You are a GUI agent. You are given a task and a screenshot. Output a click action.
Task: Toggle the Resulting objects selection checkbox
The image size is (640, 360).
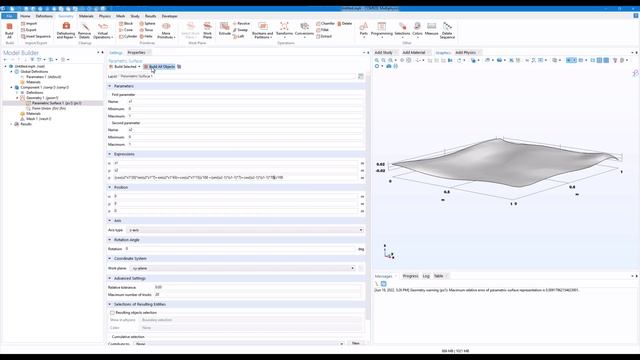[112, 313]
